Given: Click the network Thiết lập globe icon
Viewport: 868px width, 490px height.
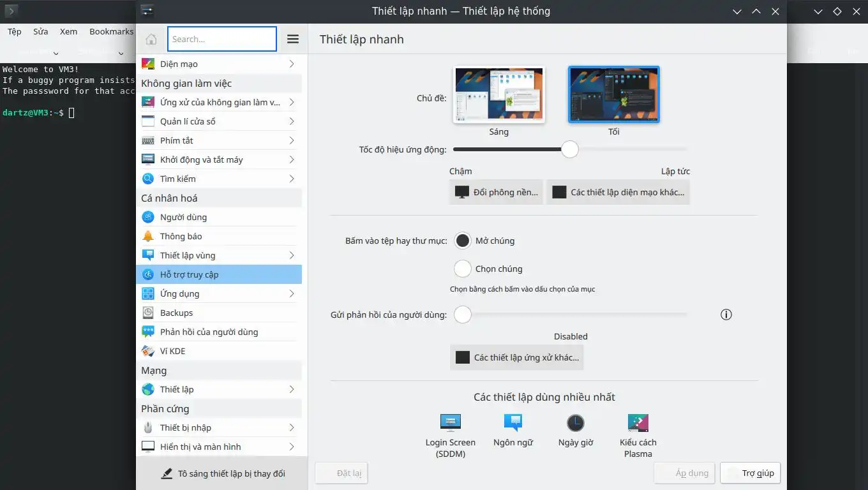Looking at the screenshot, I should 148,389.
